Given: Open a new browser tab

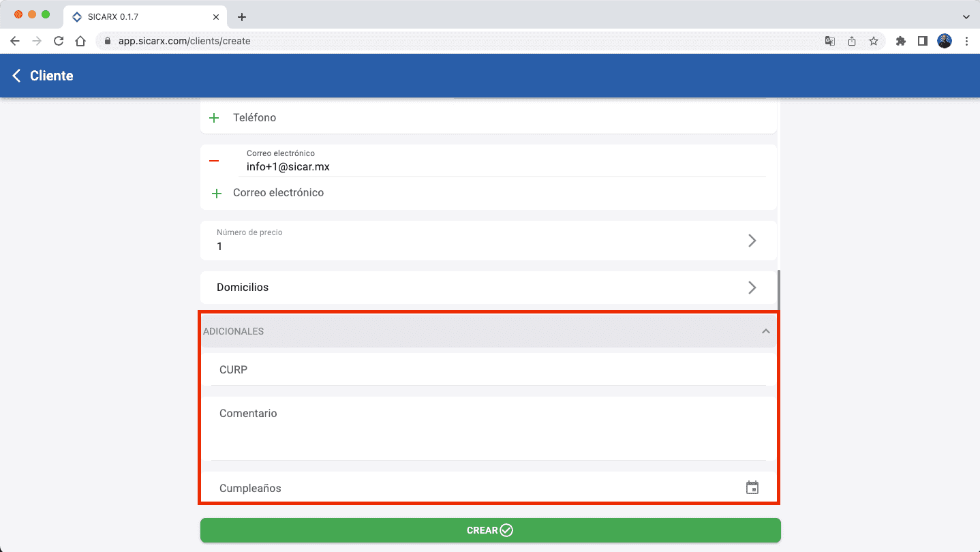Looking at the screenshot, I should pyautogui.click(x=242, y=17).
